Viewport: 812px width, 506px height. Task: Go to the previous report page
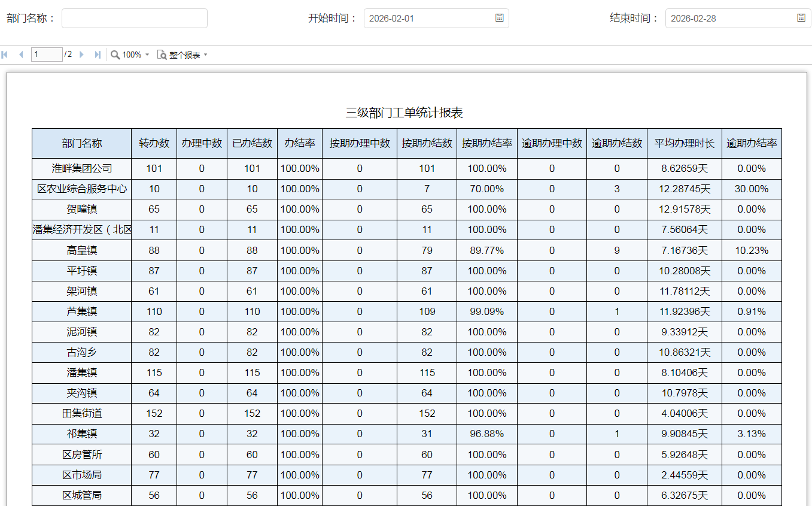(21, 54)
